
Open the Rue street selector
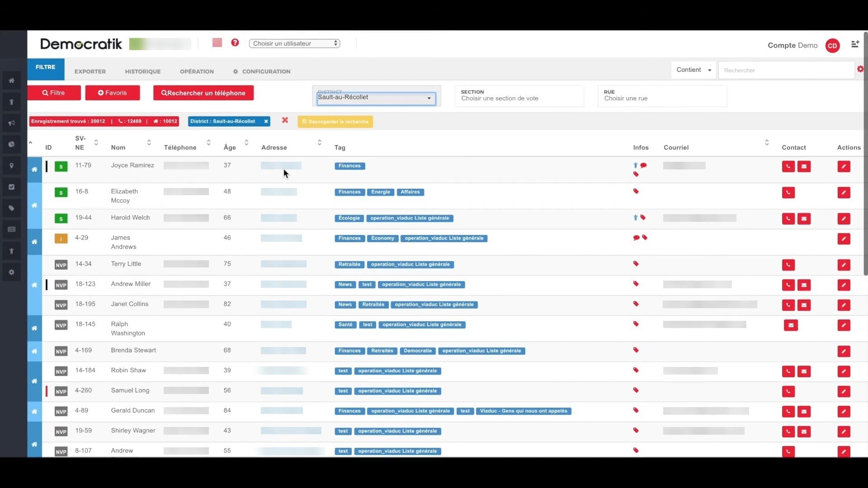pos(662,96)
